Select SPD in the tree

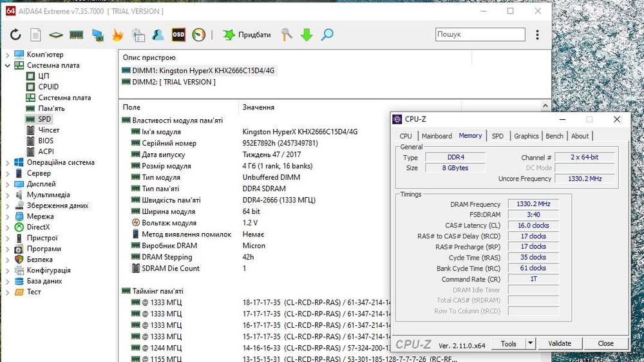[x=44, y=119]
